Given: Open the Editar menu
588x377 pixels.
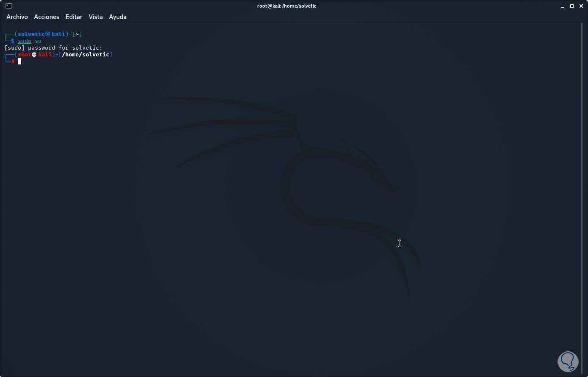Looking at the screenshot, I should pyautogui.click(x=74, y=17).
